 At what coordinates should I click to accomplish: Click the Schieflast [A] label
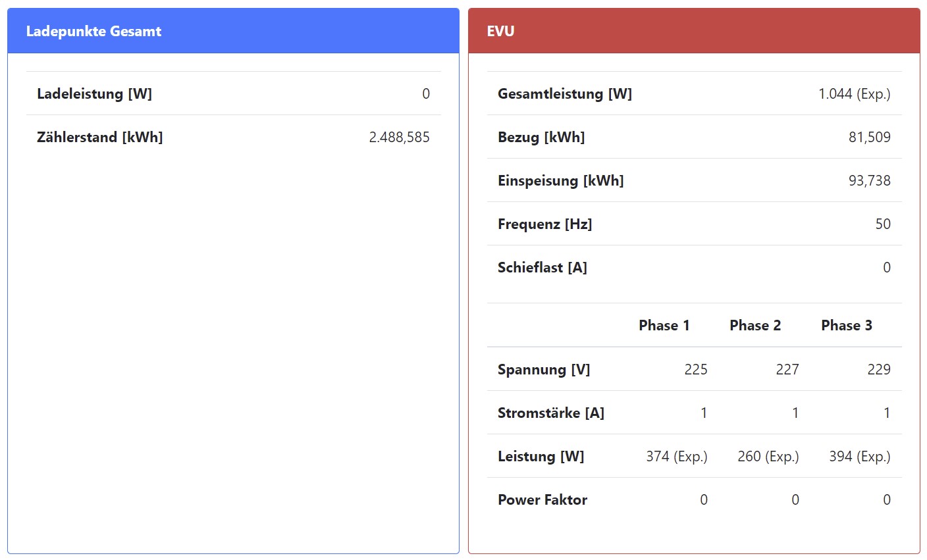tap(542, 267)
